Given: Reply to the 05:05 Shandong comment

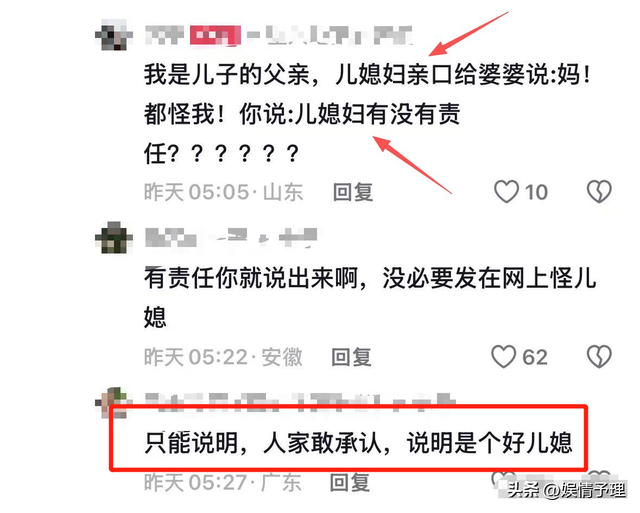Looking at the screenshot, I should (x=353, y=192).
